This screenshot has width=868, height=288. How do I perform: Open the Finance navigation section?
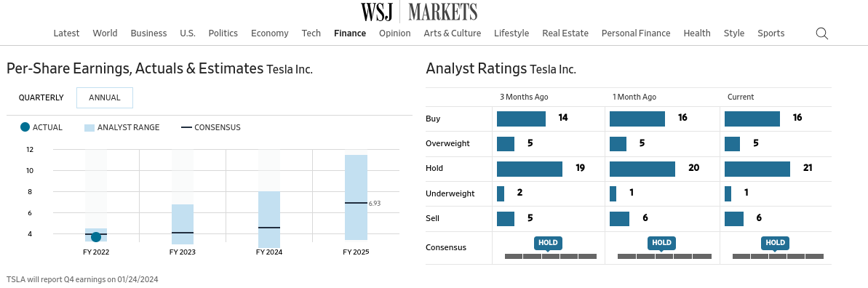coord(350,33)
